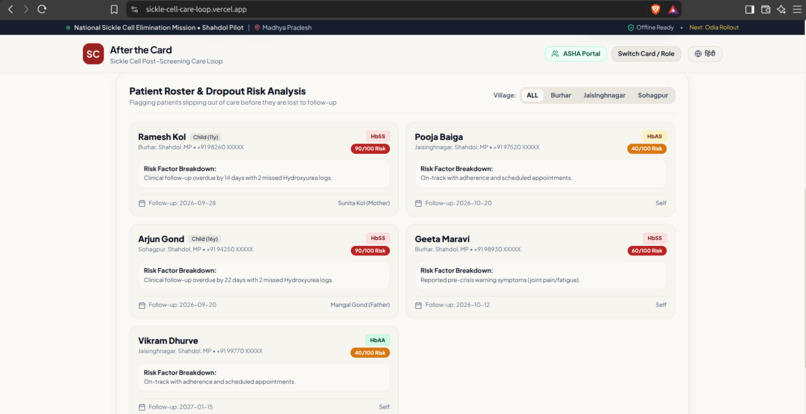
Task: Click the calendar icon in Arjun Gond's card
Action: click(142, 305)
